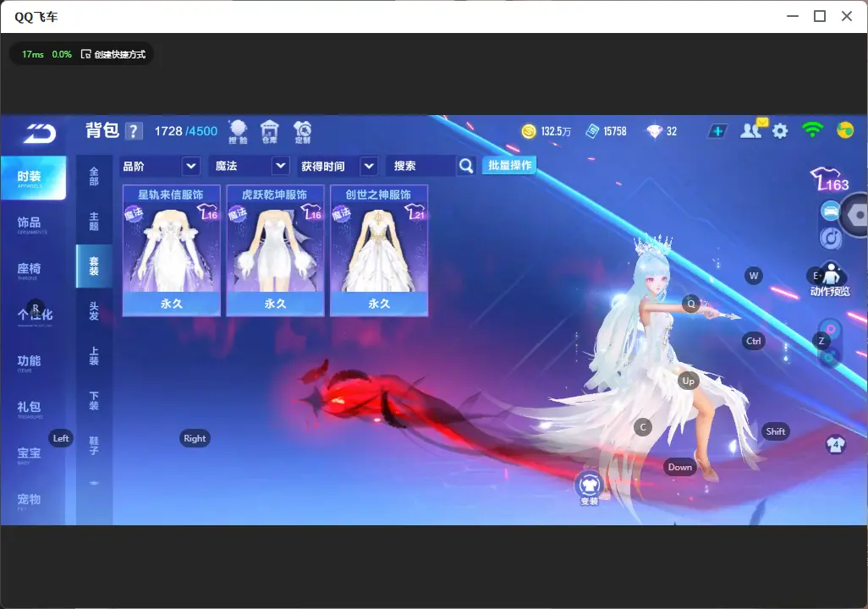Image resolution: width=868 pixels, height=609 pixels.
Task: Click the game logo back icon
Action: pyautogui.click(x=40, y=134)
